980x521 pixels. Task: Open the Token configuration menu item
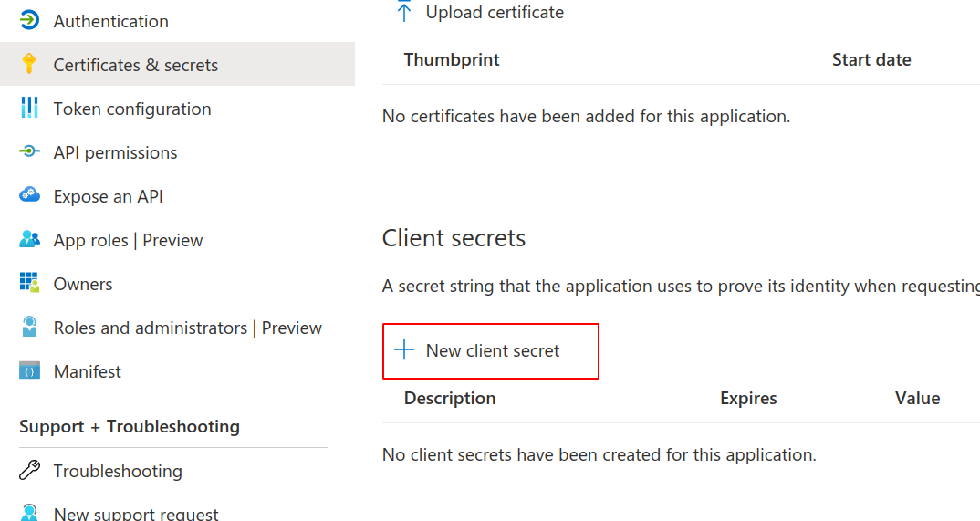tap(132, 109)
